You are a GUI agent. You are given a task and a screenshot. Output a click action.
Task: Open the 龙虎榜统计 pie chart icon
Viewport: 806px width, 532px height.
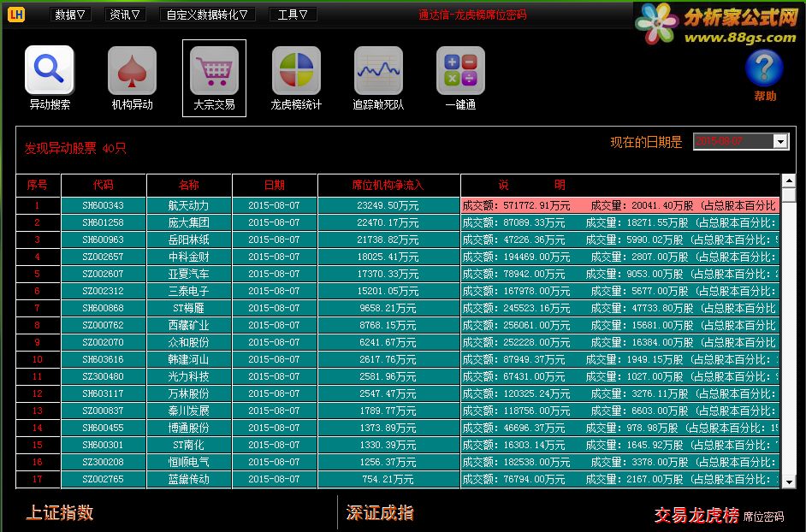point(296,70)
